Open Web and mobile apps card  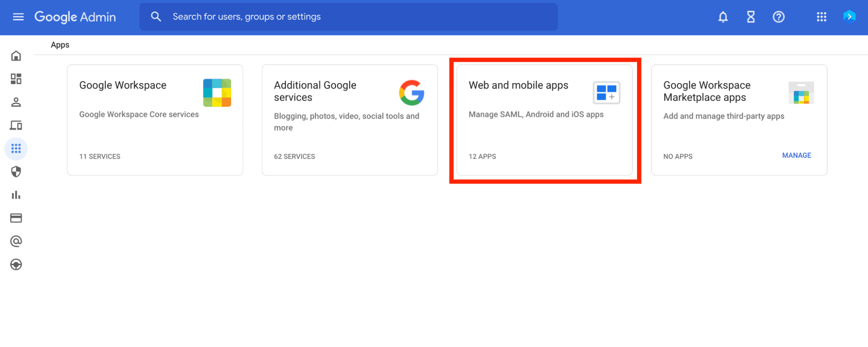(544, 120)
